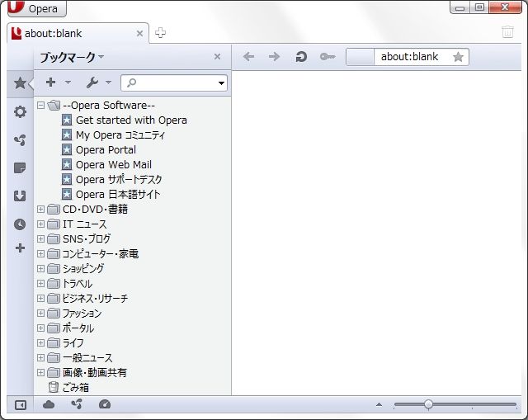Viewport: 528px width, 420px height.
Task: Reload the page
Action: [301, 57]
